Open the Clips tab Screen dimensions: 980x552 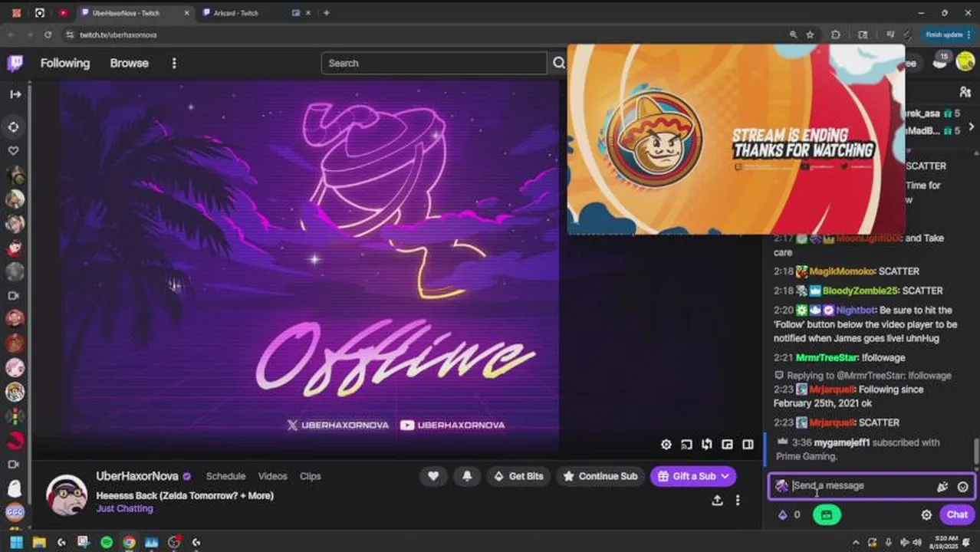pyautogui.click(x=310, y=476)
